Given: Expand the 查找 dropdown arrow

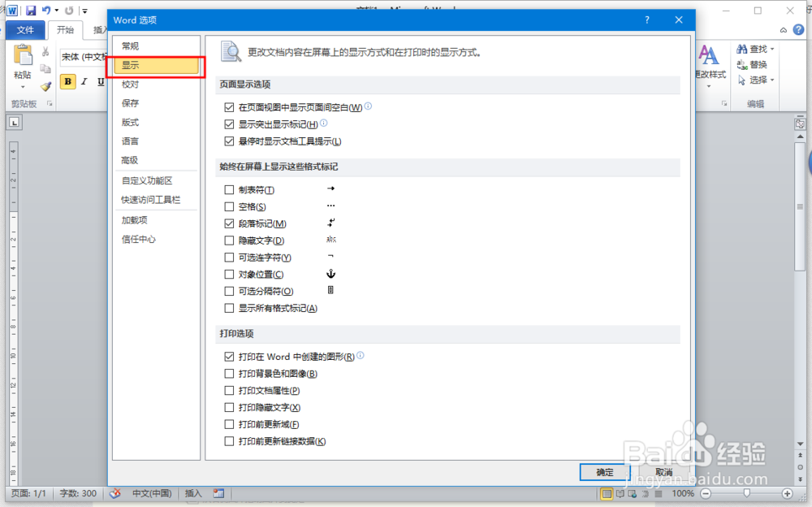Looking at the screenshot, I should click(772, 49).
